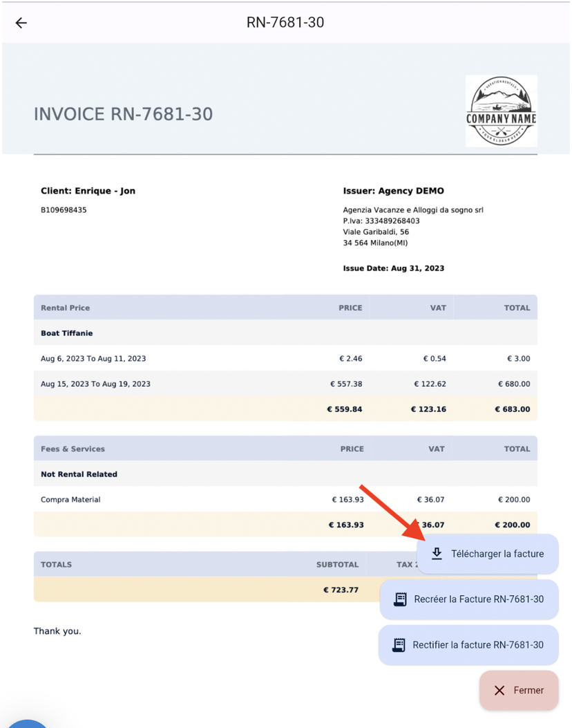This screenshot has width=572, height=728.
Task: Click Agenzia Vacanze e Alloggi da sogno srl
Action: [x=413, y=210]
